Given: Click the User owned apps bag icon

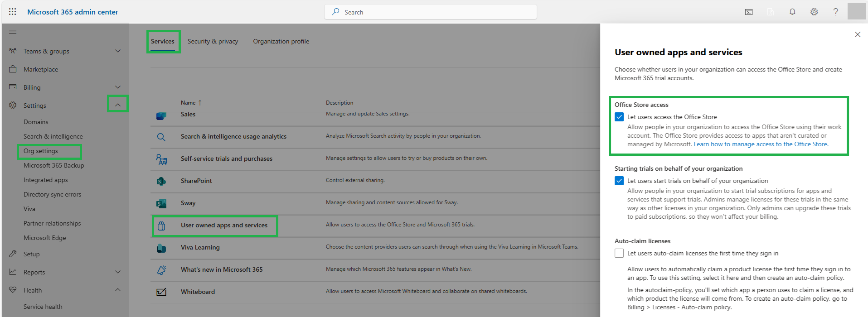Looking at the screenshot, I should (x=161, y=226).
